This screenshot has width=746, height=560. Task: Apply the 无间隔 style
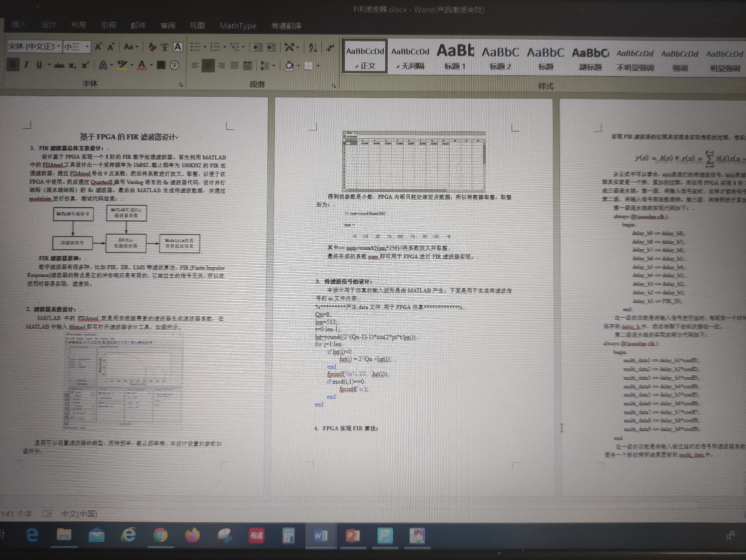point(410,57)
